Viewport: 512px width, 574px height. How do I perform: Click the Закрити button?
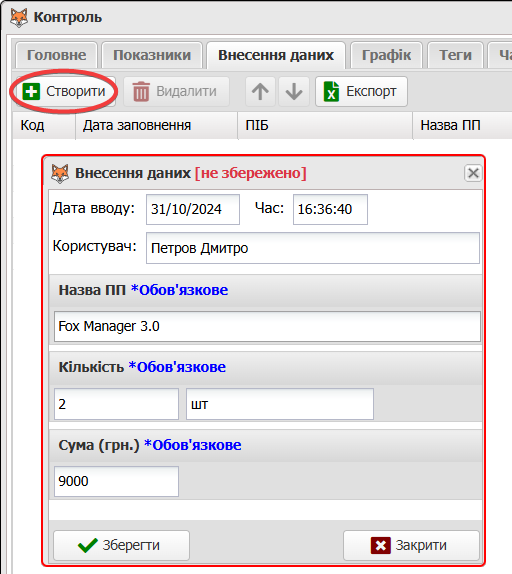411,545
